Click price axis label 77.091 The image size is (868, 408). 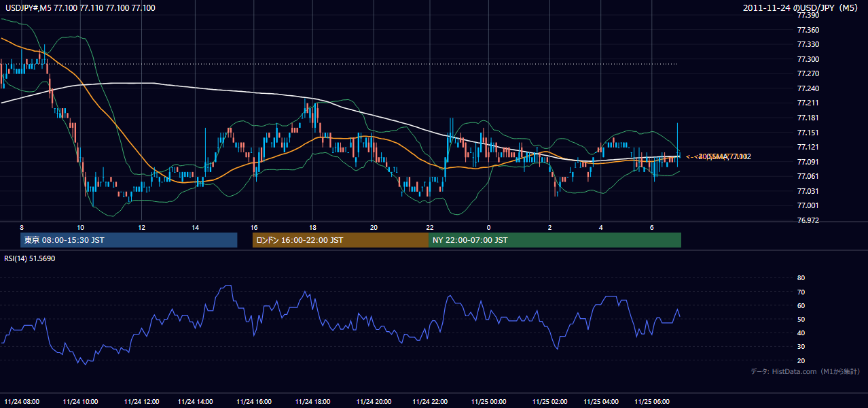pos(808,162)
